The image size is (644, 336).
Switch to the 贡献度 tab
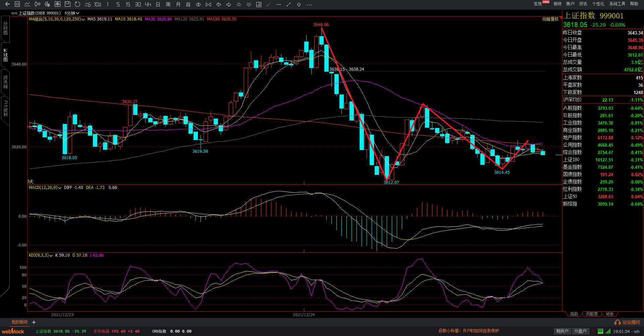[x=592, y=314]
